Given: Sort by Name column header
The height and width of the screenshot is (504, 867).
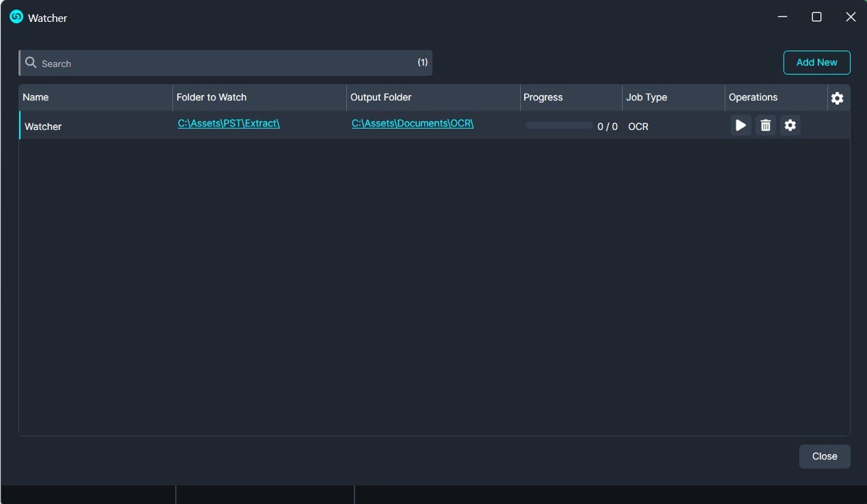Looking at the screenshot, I should point(96,97).
